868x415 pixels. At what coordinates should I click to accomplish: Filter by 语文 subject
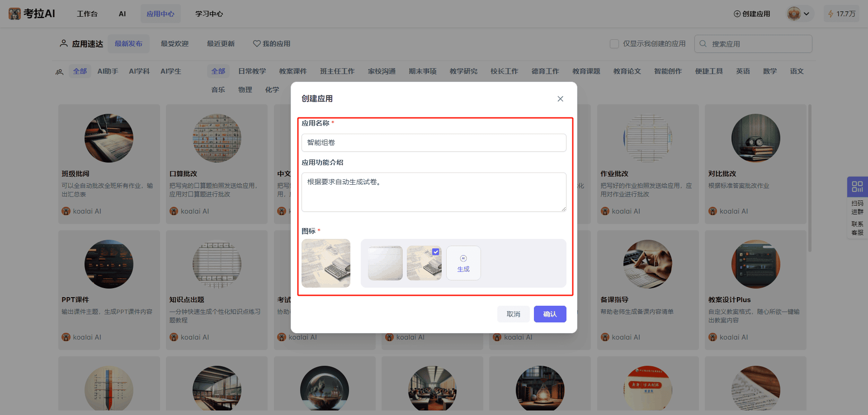point(797,71)
